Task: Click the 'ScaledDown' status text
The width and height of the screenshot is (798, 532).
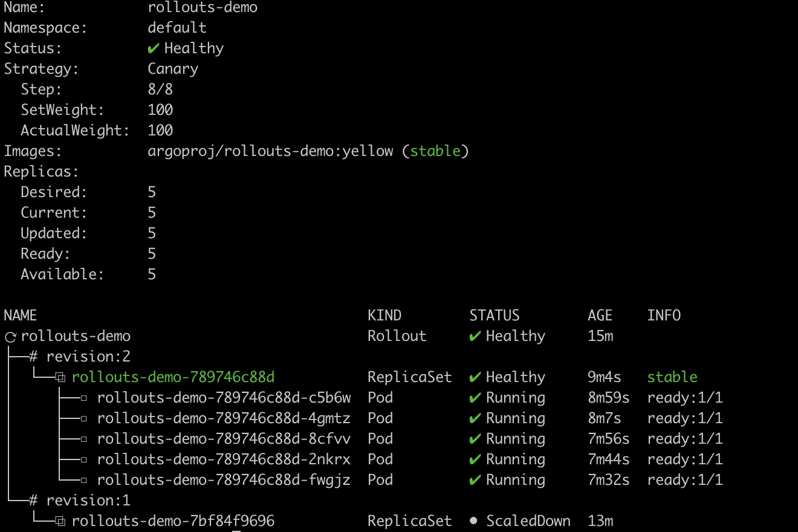Action: [x=528, y=521]
